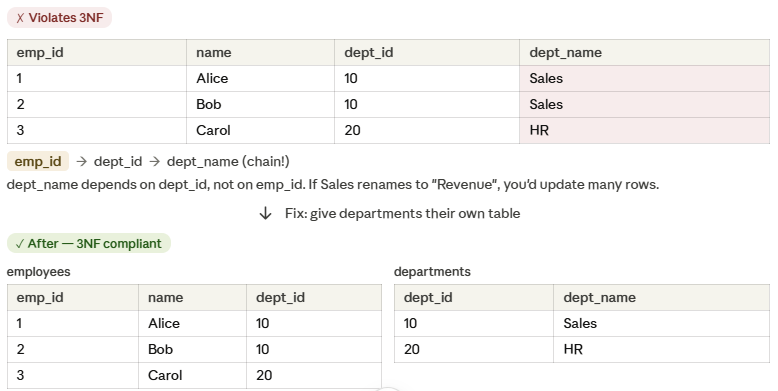Screen dimensions: 778x391
Task: Select HR in the departments table
Action: coord(661,349)
